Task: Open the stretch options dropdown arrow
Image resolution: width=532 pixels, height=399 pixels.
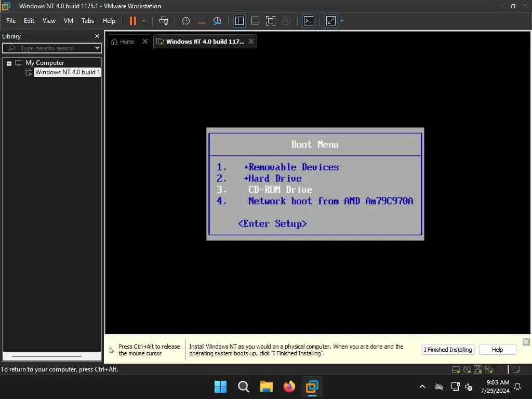Action: click(342, 21)
